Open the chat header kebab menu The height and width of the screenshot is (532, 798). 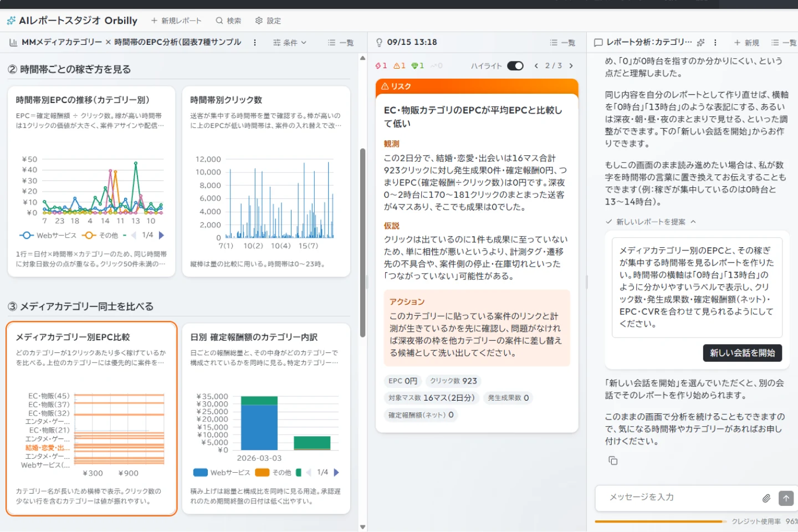tap(715, 42)
